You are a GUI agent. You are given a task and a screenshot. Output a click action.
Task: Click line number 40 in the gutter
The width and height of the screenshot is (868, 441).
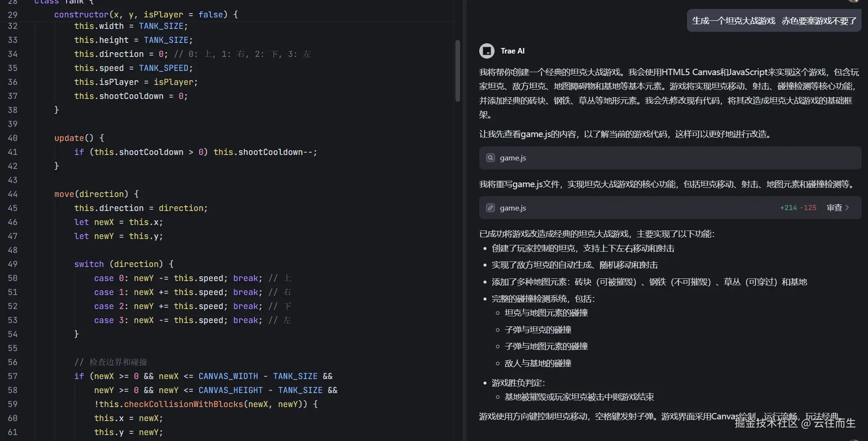tap(13, 138)
